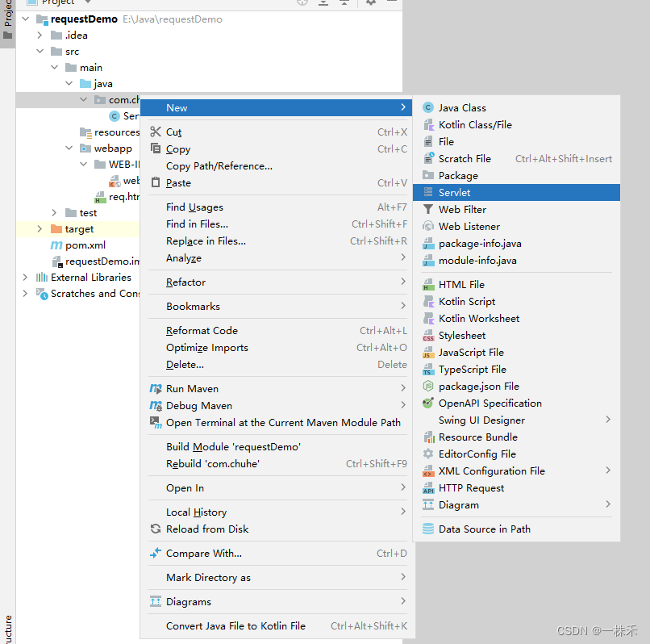Open the Mark Directory as submenu
Screen dimensions: 650x644
pyautogui.click(x=277, y=578)
